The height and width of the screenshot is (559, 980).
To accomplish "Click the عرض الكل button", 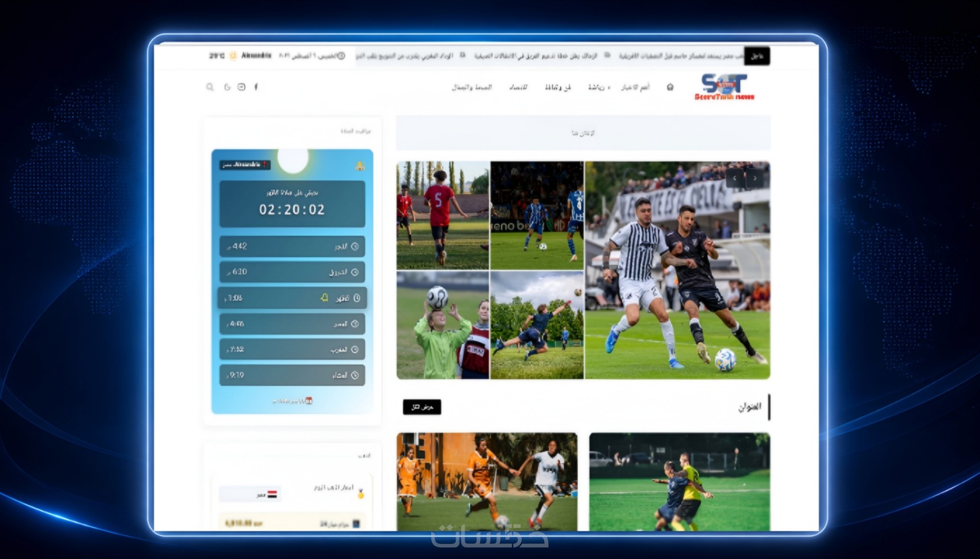I will (422, 407).
